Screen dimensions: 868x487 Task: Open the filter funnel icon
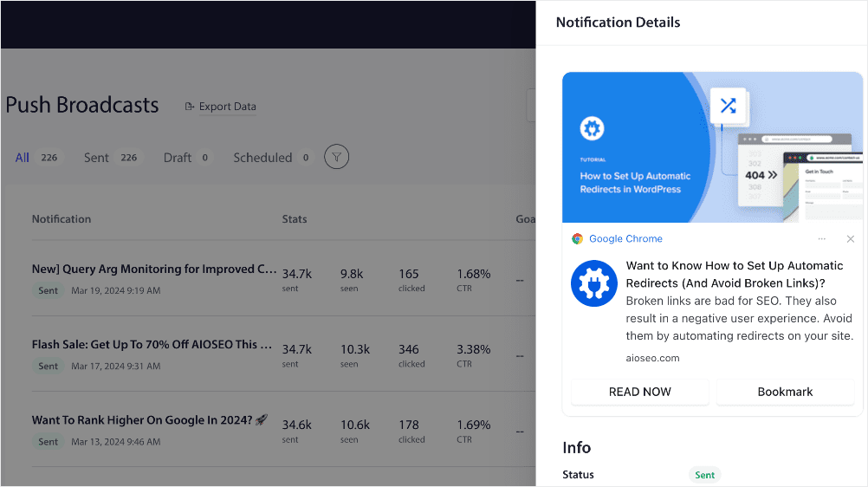tap(337, 157)
